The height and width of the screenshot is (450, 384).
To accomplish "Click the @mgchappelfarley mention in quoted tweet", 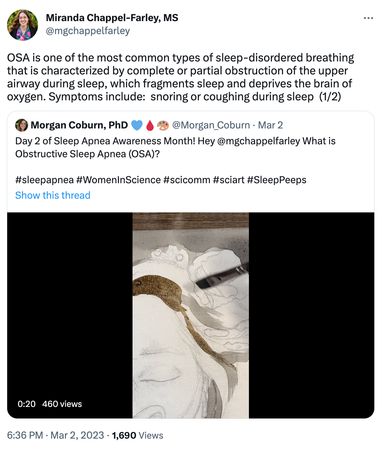I will click(258, 141).
